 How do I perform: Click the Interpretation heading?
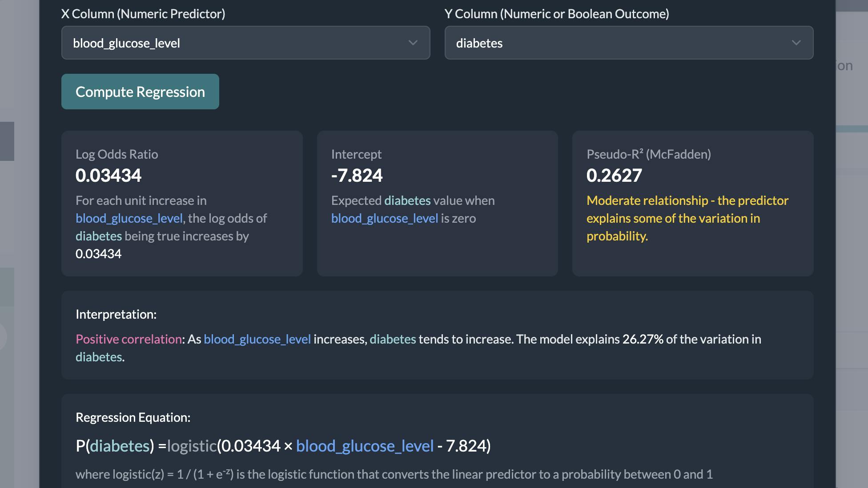point(116,314)
